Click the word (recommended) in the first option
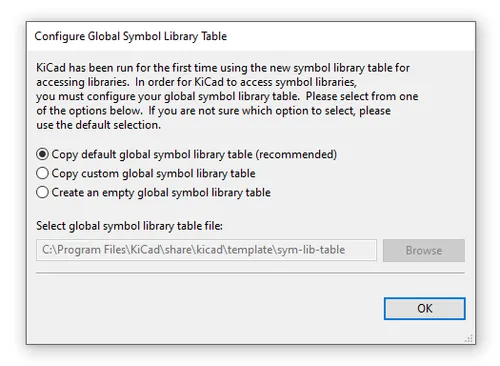This screenshot has height=366, width=500. coord(296,154)
